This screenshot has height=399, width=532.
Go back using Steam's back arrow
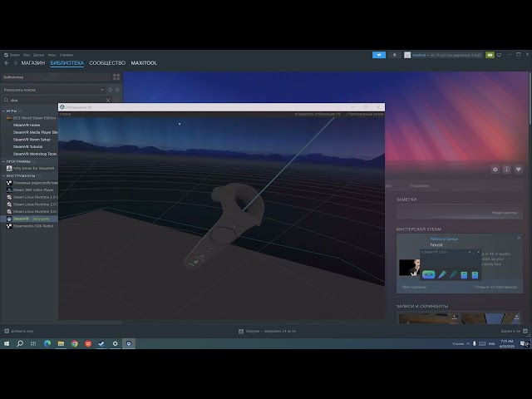(x=7, y=63)
